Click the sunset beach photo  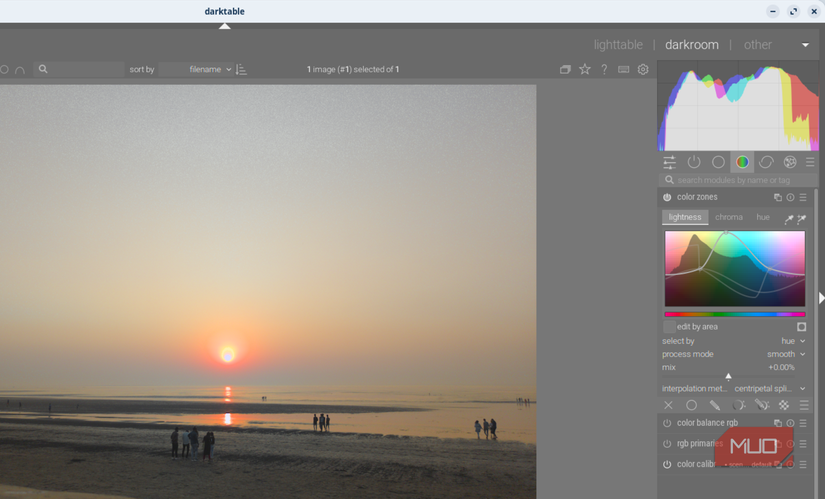pos(268,292)
